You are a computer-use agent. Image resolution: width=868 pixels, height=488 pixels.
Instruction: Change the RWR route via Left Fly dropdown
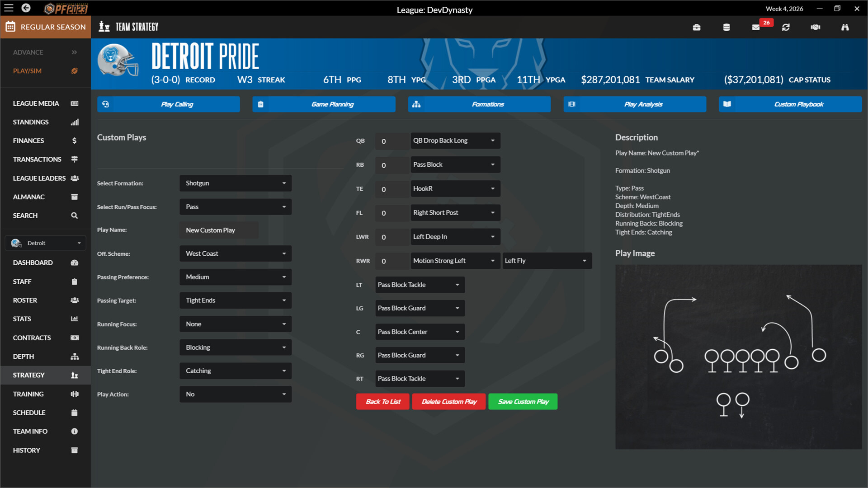(x=547, y=261)
